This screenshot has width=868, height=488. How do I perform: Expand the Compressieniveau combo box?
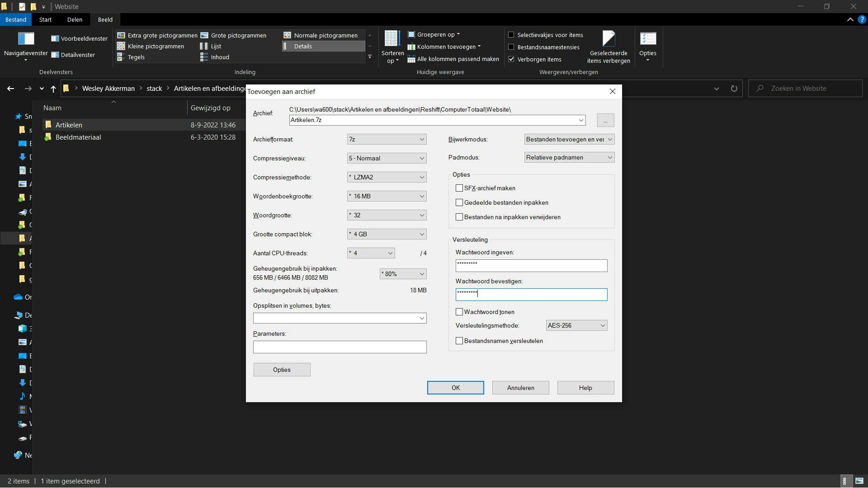(x=387, y=158)
